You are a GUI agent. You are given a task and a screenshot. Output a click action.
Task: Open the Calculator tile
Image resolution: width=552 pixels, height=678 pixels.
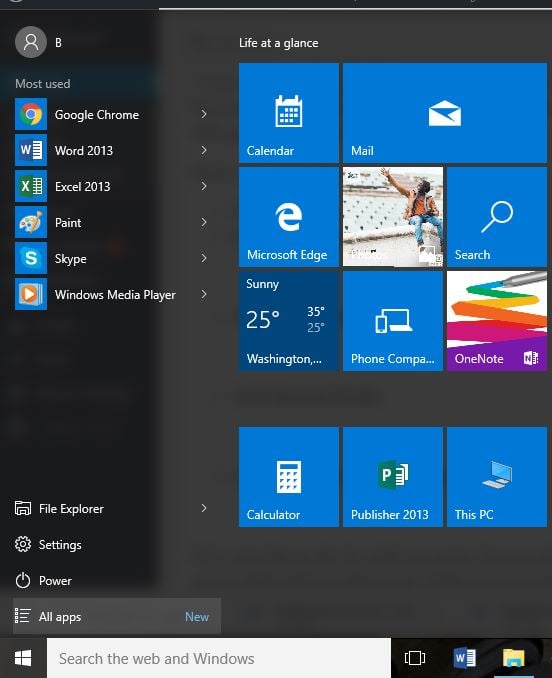click(289, 477)
